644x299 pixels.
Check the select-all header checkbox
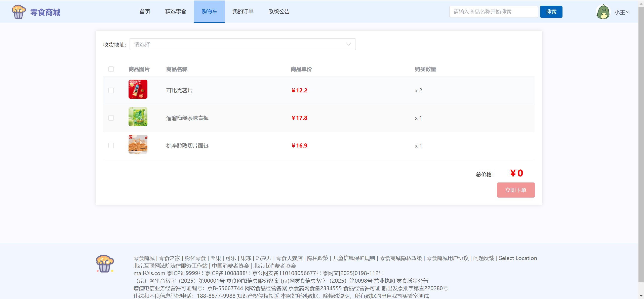tap(111, 69)
